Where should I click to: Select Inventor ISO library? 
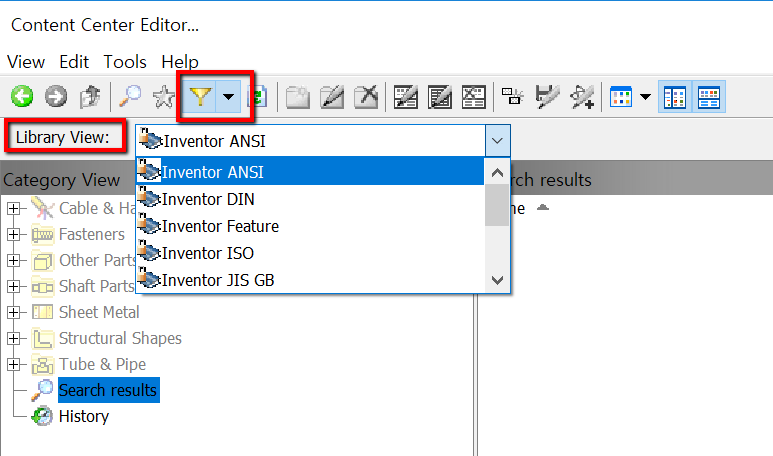tap(310, 253)
